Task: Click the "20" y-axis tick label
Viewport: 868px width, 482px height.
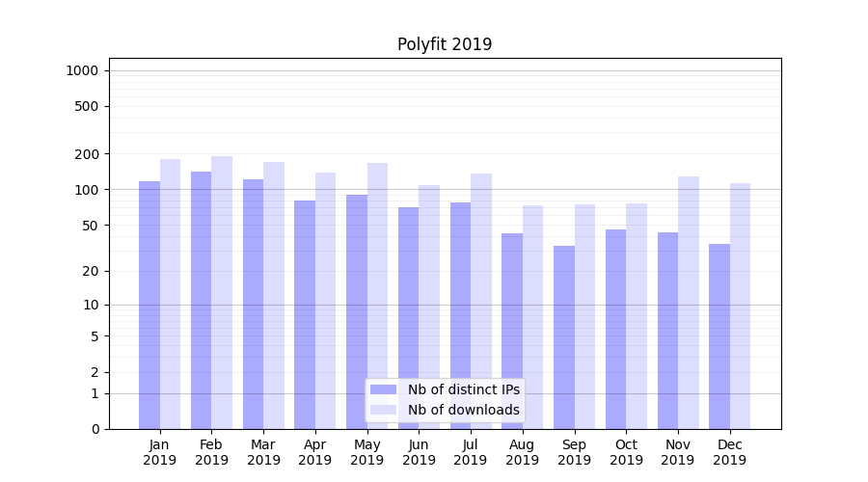Action: [x=90, y=272]
